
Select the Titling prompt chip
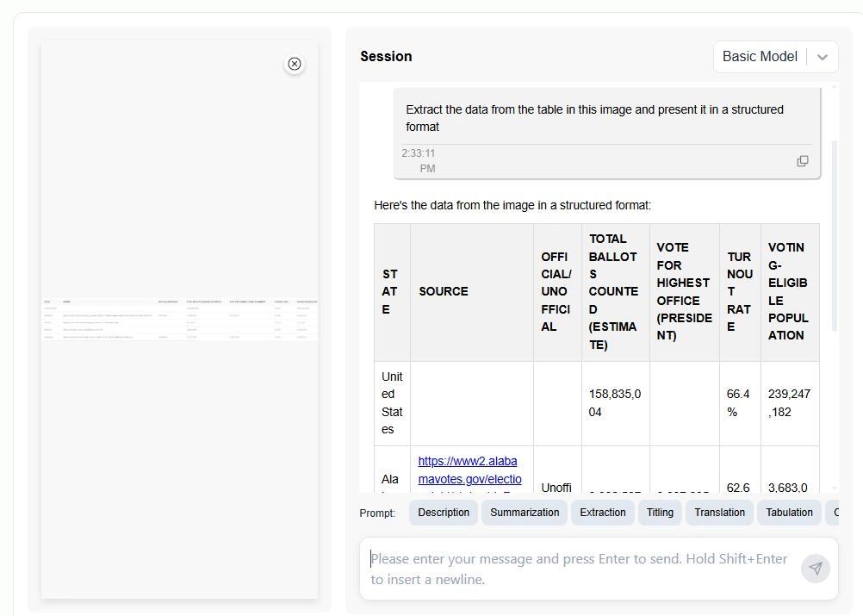(660, 513)
